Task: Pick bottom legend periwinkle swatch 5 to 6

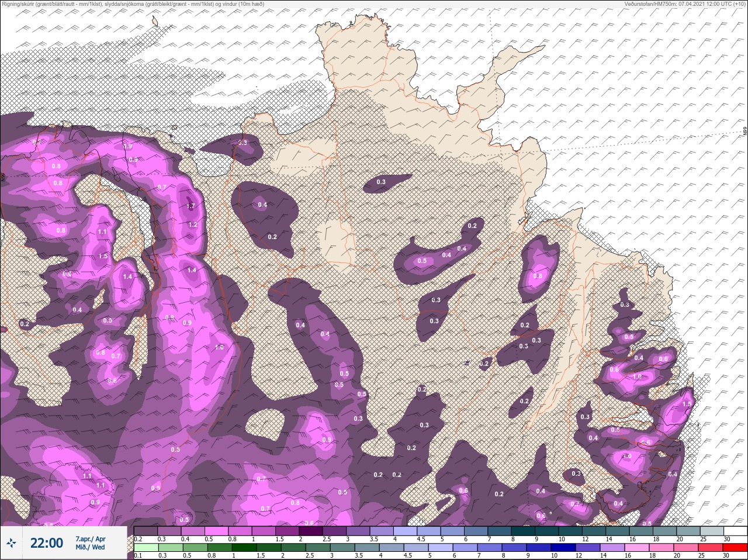Action: point(440,548)
